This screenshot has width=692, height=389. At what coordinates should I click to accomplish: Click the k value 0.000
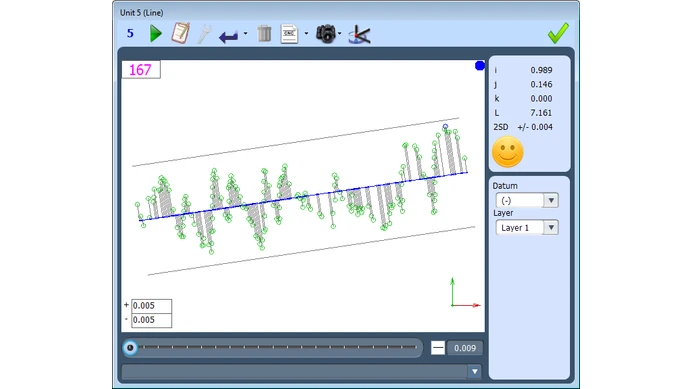point(541,98)
